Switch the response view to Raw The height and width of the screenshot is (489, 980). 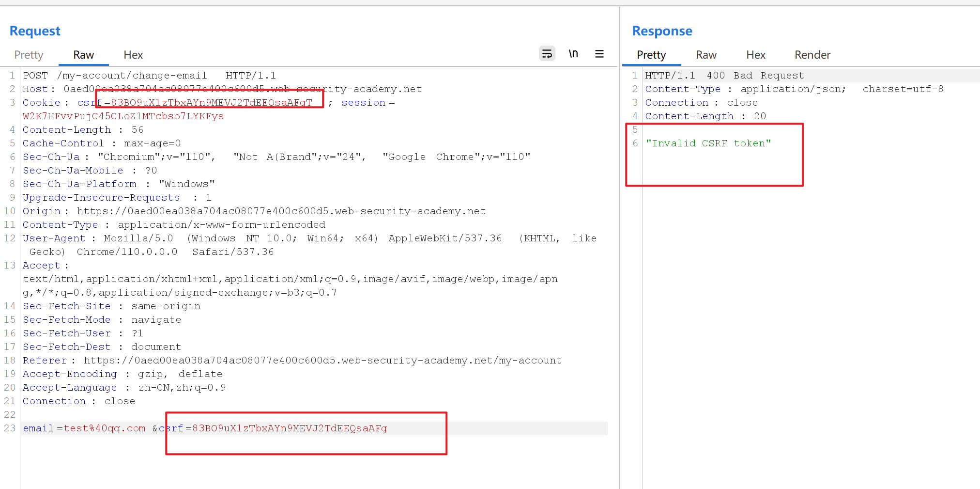click(706, 55)
